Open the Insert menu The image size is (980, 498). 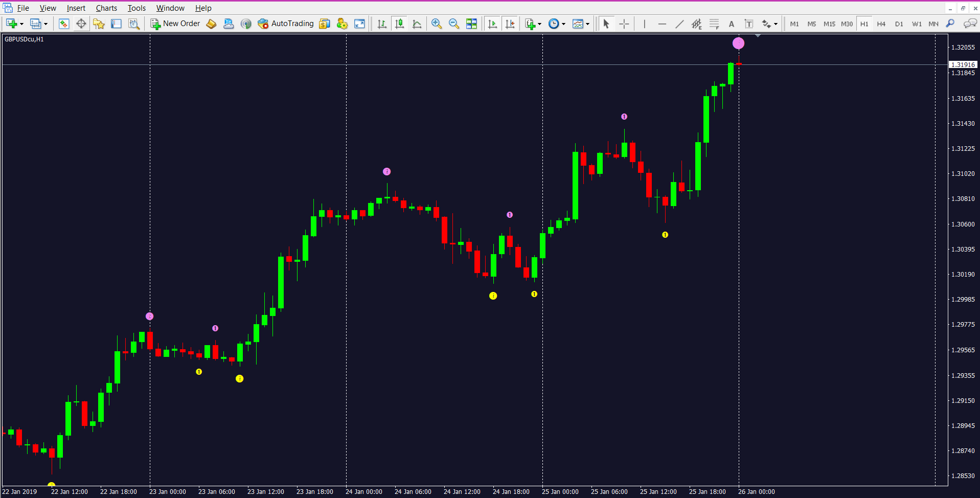pos(76,8)
